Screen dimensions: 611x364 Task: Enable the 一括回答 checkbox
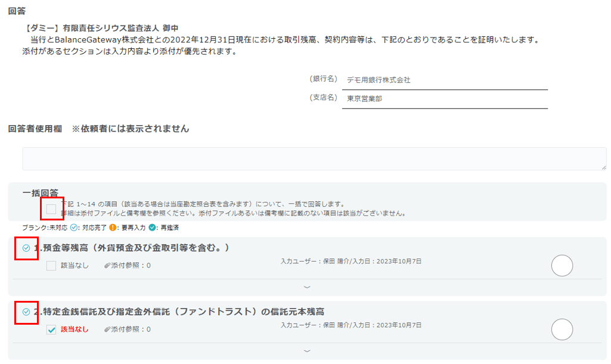pyautogui.click(x=51, y=209)
